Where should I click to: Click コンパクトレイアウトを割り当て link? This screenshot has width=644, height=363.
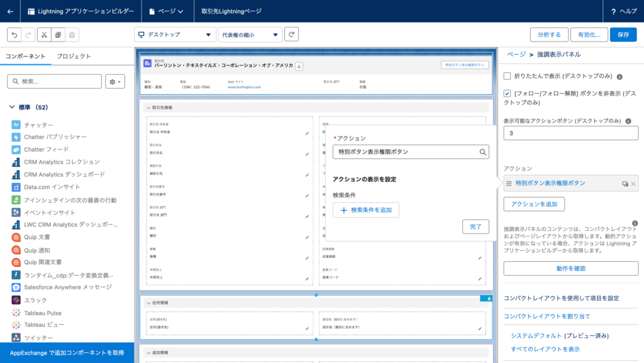547,316
